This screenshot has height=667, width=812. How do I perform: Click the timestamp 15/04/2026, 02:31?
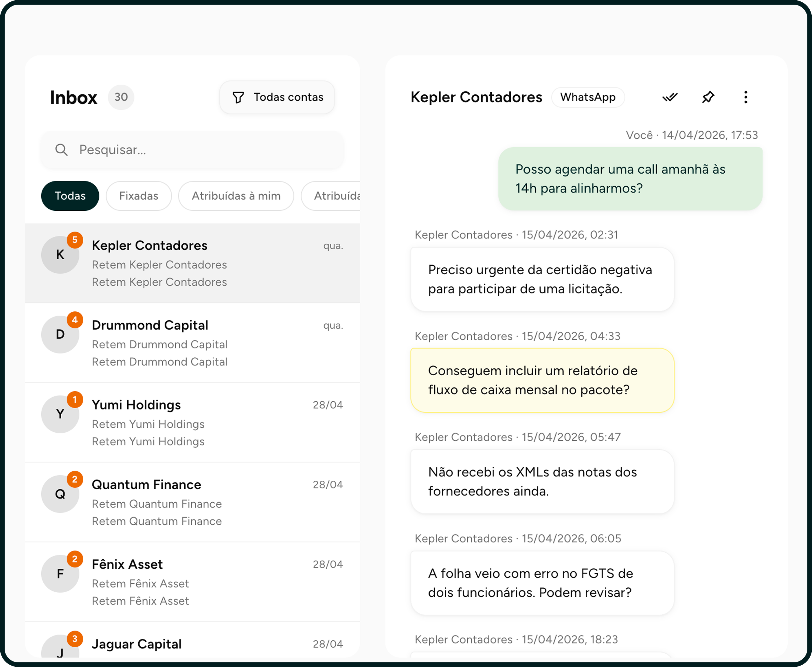click(570, 235)
